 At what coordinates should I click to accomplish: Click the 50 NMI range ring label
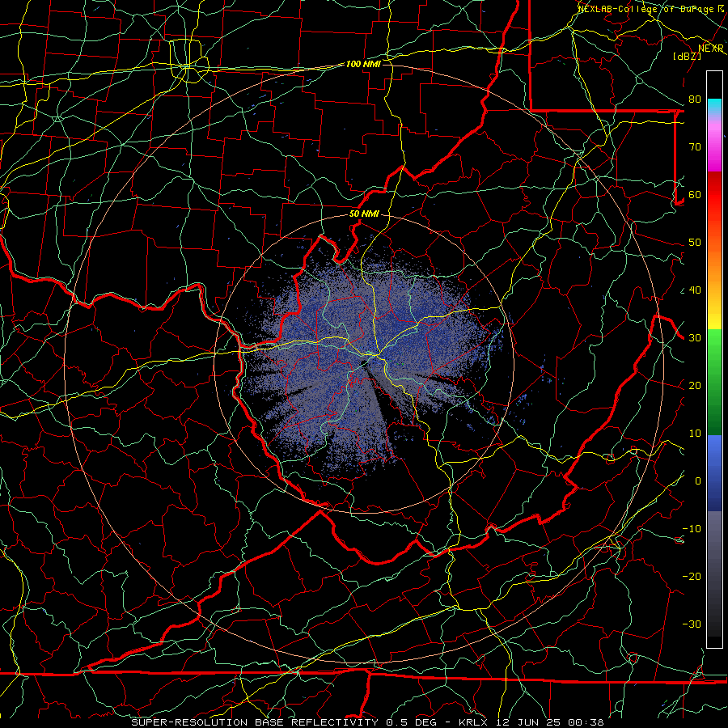(x=364, y=214)
